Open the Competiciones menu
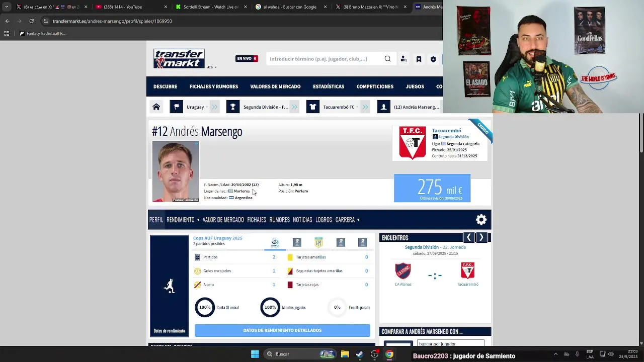644x362 pixels. [375, 86]
